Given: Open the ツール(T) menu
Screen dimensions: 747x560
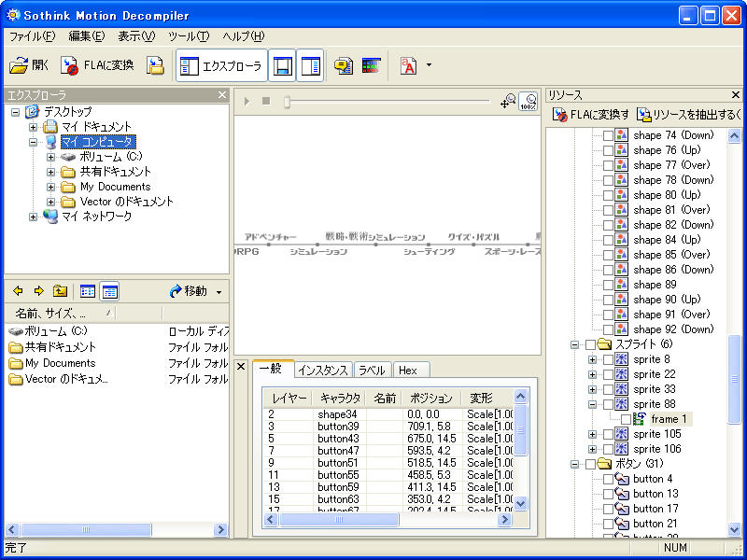Looking at the screenshot, I should coord(190,36).
